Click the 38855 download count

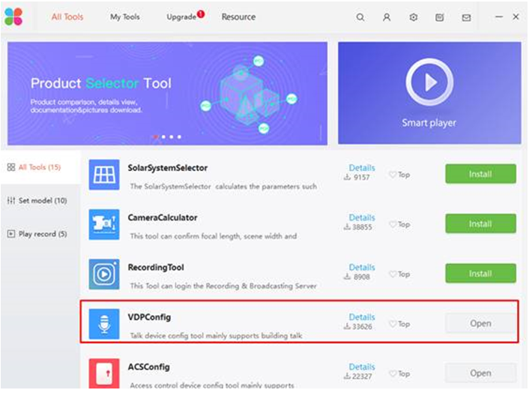[362, 226]
